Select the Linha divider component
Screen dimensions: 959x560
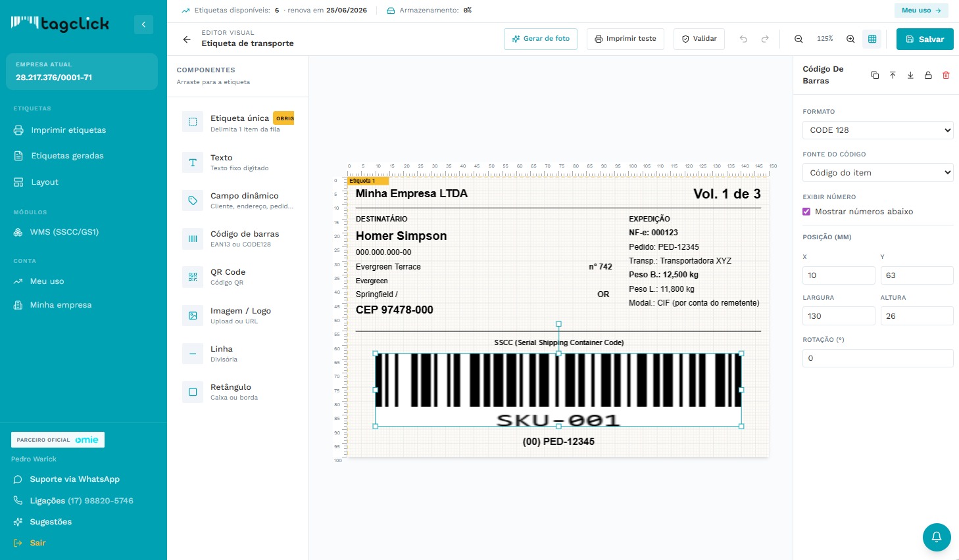tap(238, 353)
